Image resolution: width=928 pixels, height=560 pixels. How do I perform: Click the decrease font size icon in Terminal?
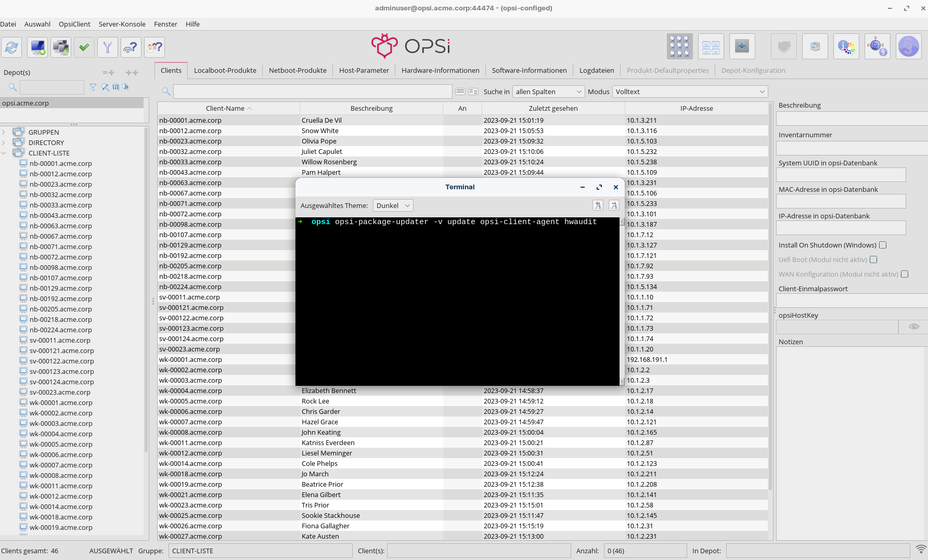point(614,205)
